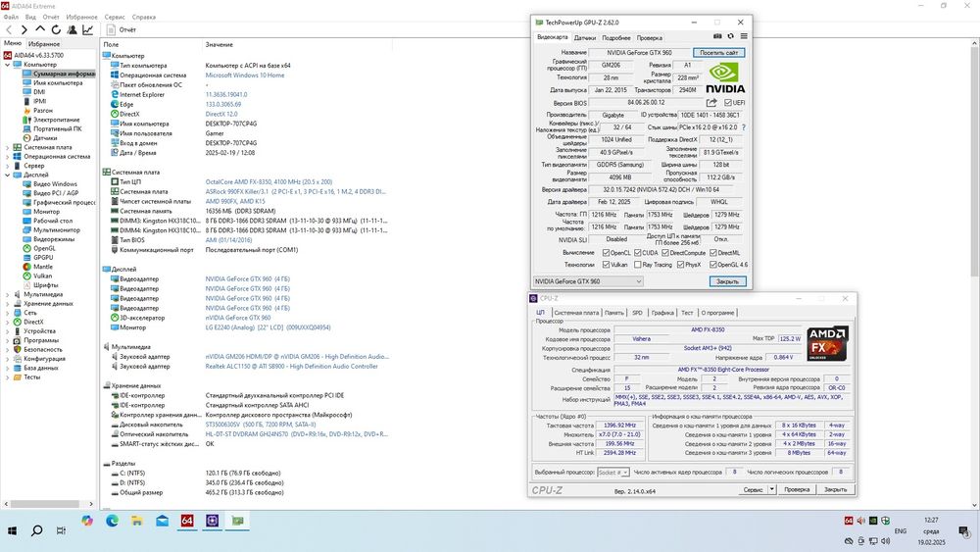Toggle CUDA checkbox in GPU-Z

(x=638, y=253)
